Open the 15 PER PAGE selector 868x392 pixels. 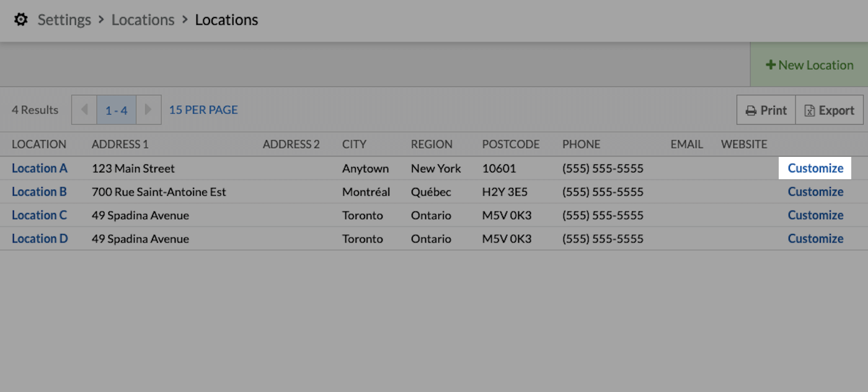203,110
